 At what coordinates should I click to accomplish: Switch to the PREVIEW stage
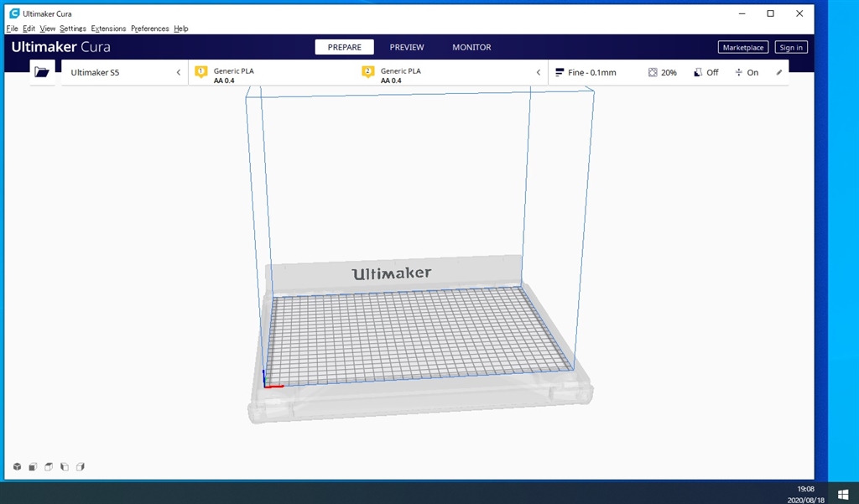tap(407, 47)
